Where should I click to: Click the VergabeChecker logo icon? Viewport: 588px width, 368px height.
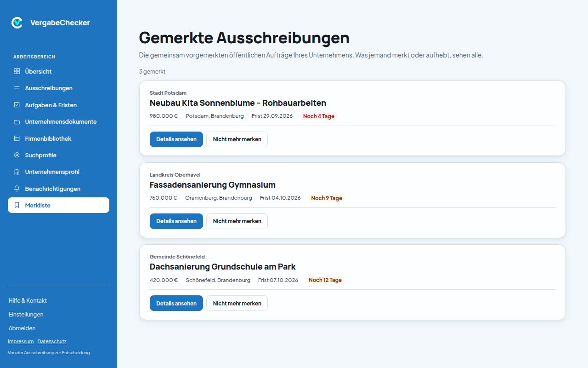click(17, 23)
